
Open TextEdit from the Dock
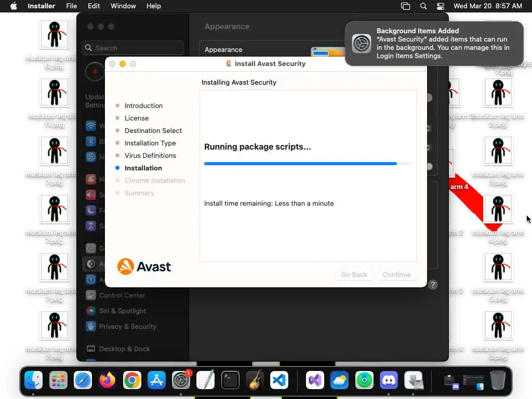(x=206, y=380)
